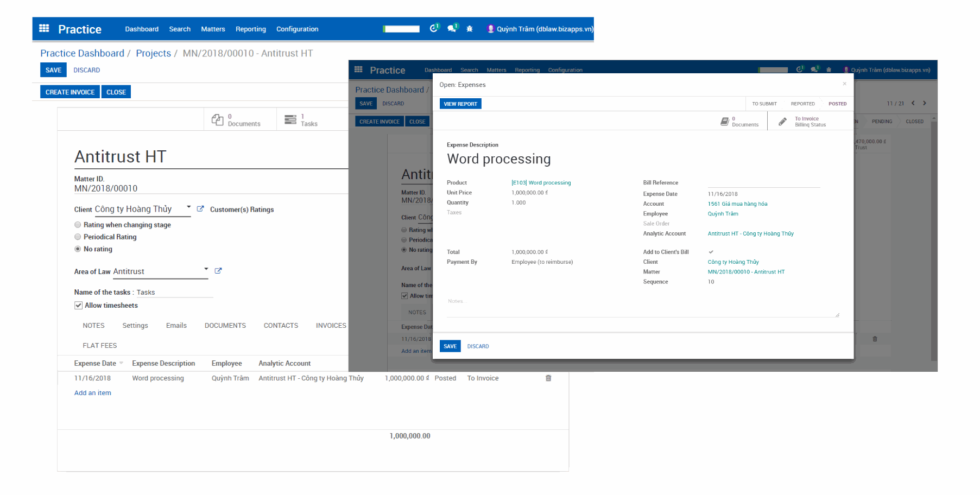Expand the Client dropdown arrow
The width and height of the screenshot is (980, 495).
pos(188,207)
